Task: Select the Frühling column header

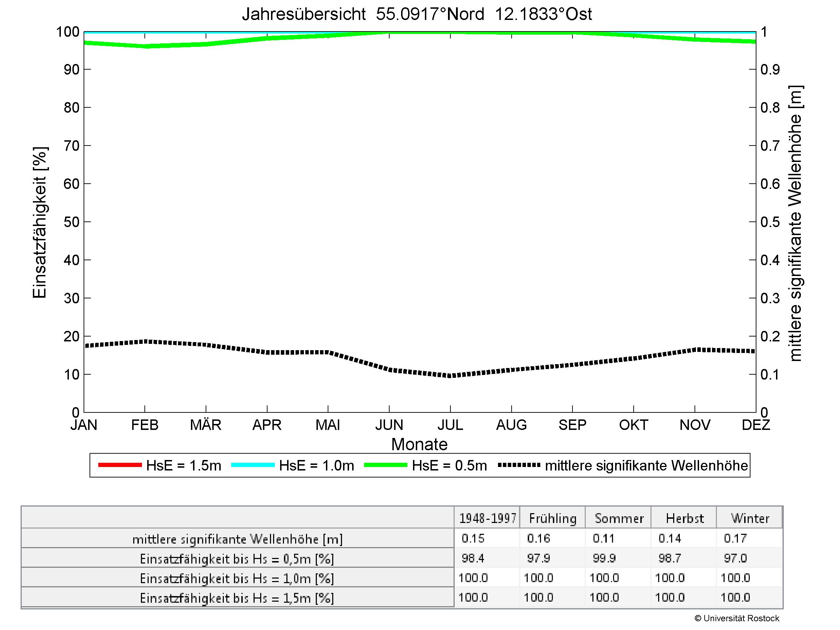Action: (553, 518)
